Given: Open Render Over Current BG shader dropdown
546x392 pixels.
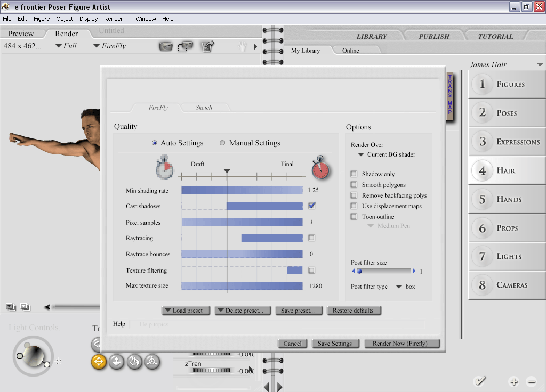Looking at the screenshot, I should tap(387, 154).
